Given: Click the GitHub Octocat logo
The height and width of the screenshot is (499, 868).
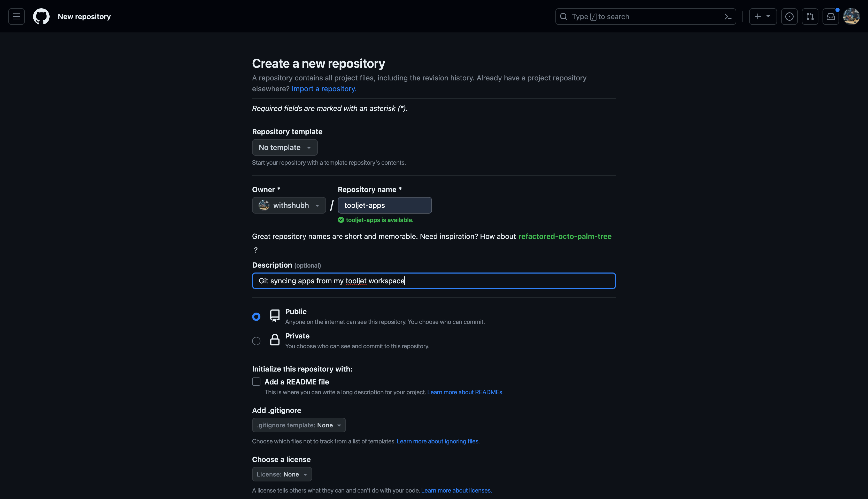Looking at the screenshot, I should pos(41,17).
